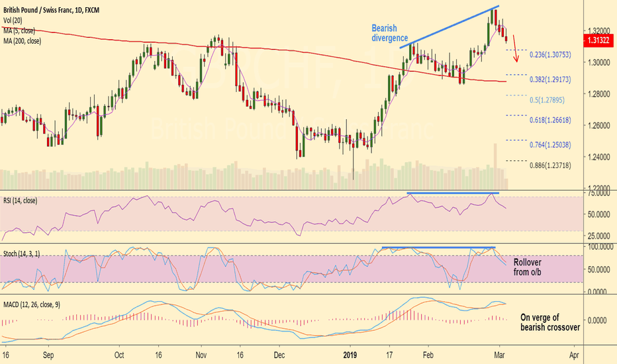Screen dimensions: 617x364
Task: Click the Rollover from o/b annotation
Action: (527, 267)
